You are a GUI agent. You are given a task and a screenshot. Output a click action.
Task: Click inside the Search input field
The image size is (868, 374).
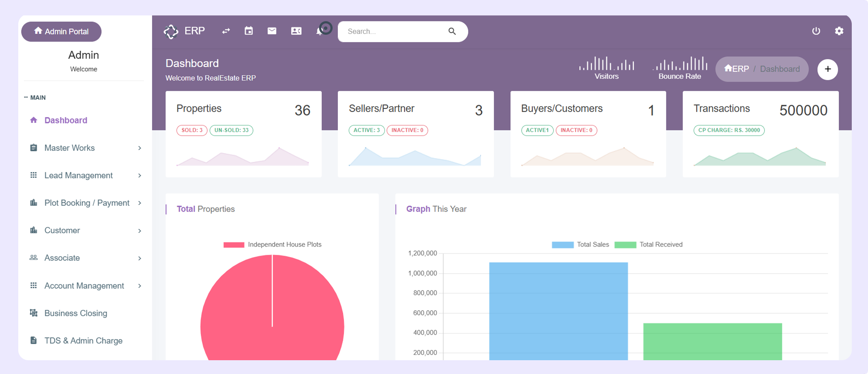click(395, 32)
